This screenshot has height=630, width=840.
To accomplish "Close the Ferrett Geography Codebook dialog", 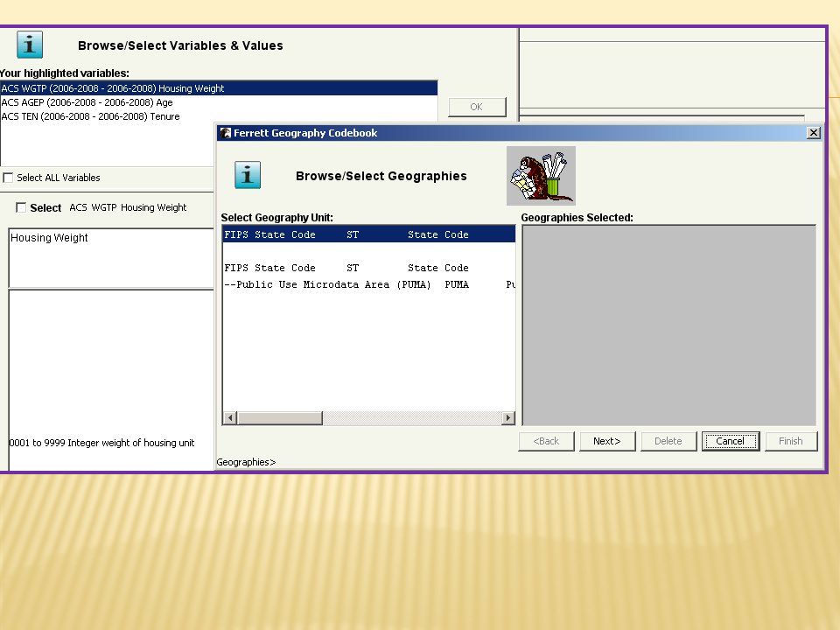I will (813, 133).
